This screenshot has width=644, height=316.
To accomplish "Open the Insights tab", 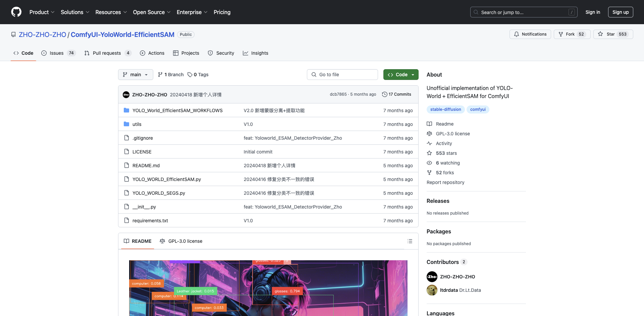I will 256,53.
